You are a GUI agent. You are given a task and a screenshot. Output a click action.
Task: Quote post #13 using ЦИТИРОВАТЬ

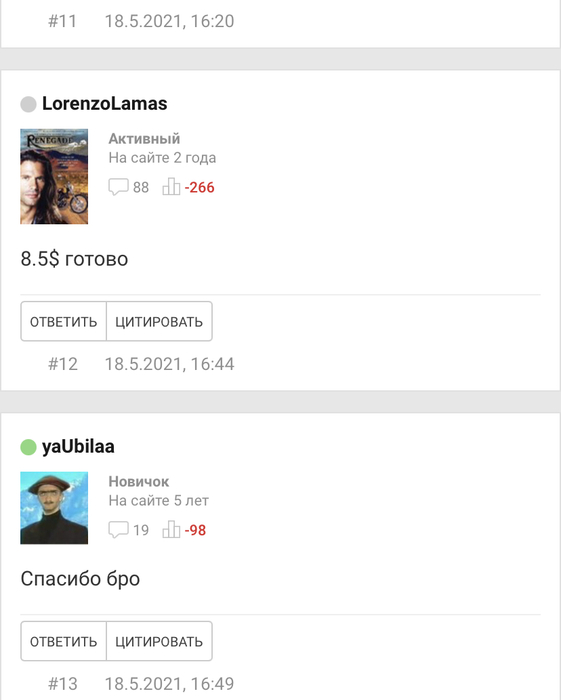point(159,641)
